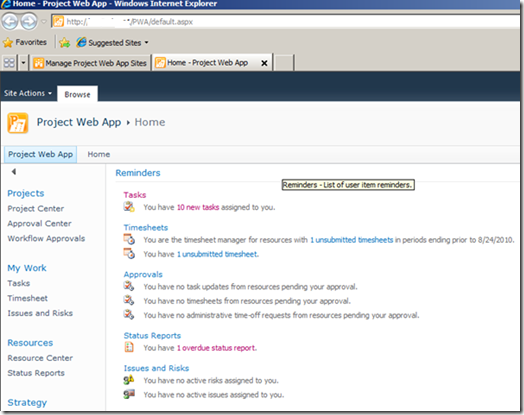Click text 'You have no active risks assigned to you.'
524x415 pixels.
pos(211,381)
